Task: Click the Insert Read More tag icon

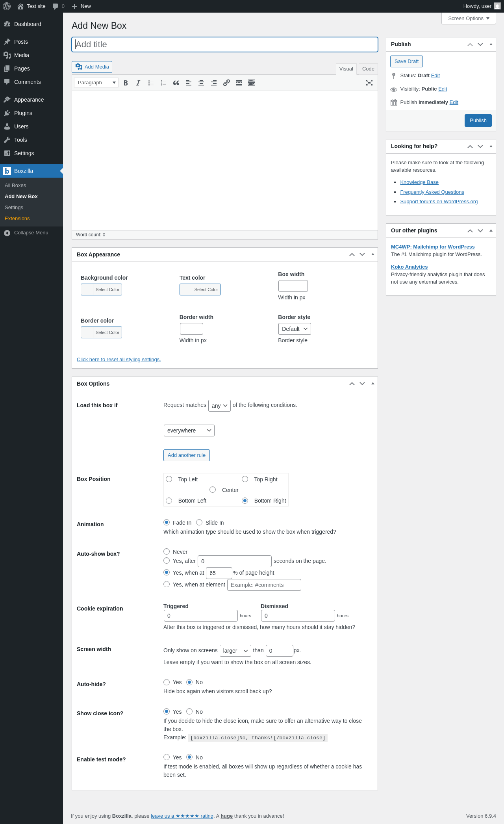Action: [x=239, y=83]
